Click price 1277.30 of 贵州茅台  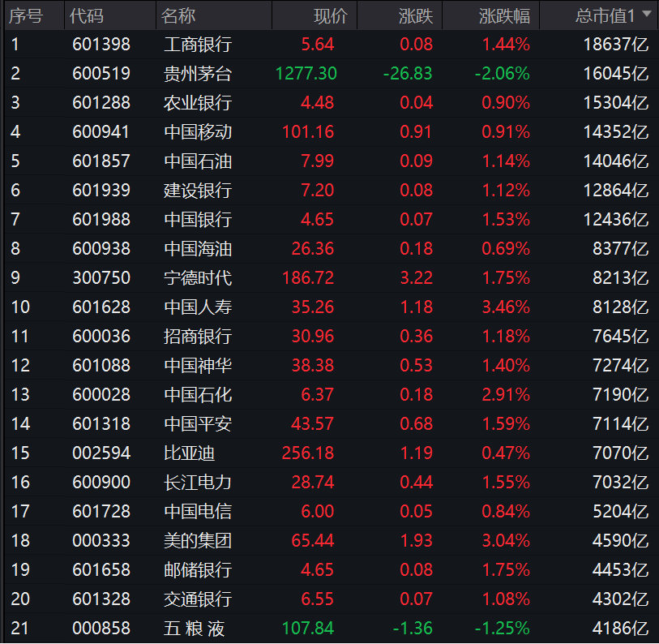click(x=306, y=74)
